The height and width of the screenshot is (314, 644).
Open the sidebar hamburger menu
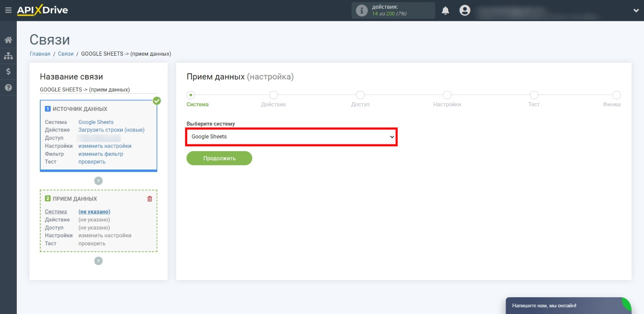coord(8,10)
